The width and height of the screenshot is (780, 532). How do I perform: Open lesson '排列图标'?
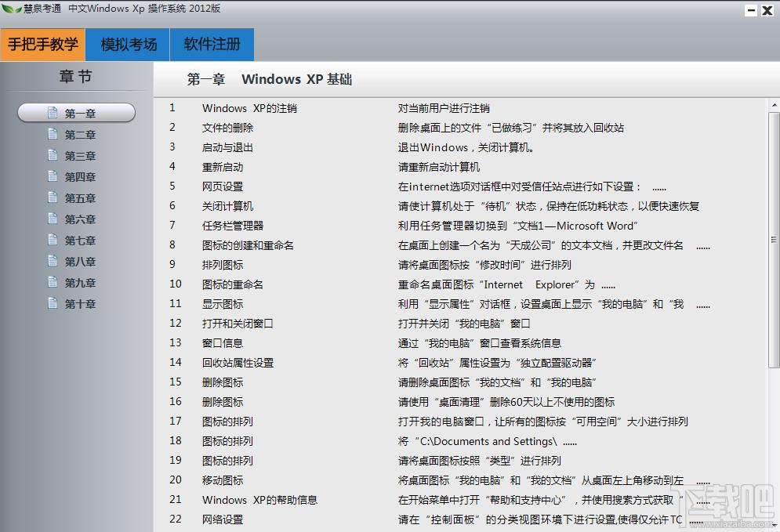(223, 265)
